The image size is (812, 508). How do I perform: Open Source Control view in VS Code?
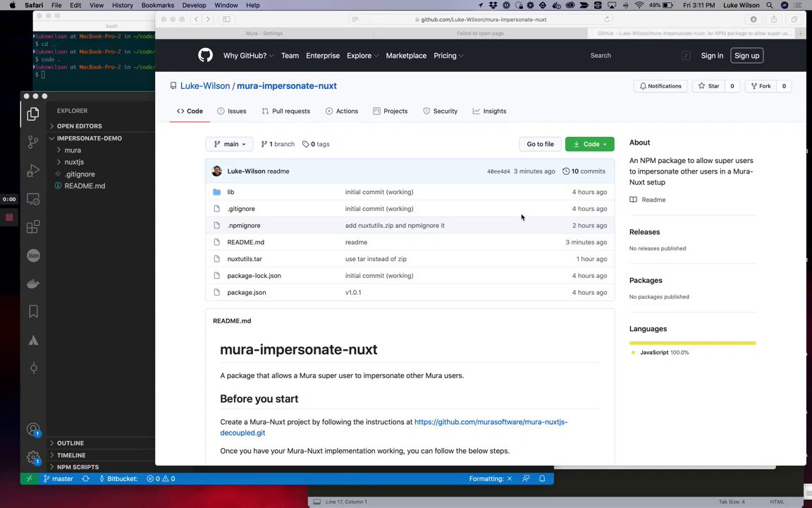33,142
